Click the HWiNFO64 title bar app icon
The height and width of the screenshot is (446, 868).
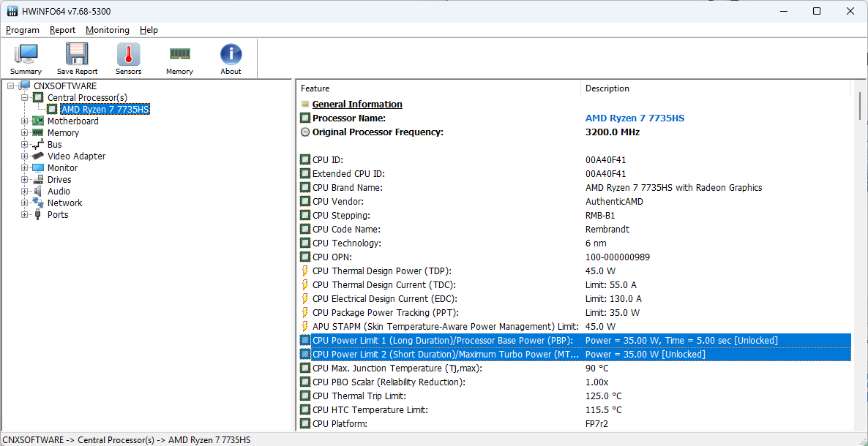pyautogui.click(x=12, y=11)
